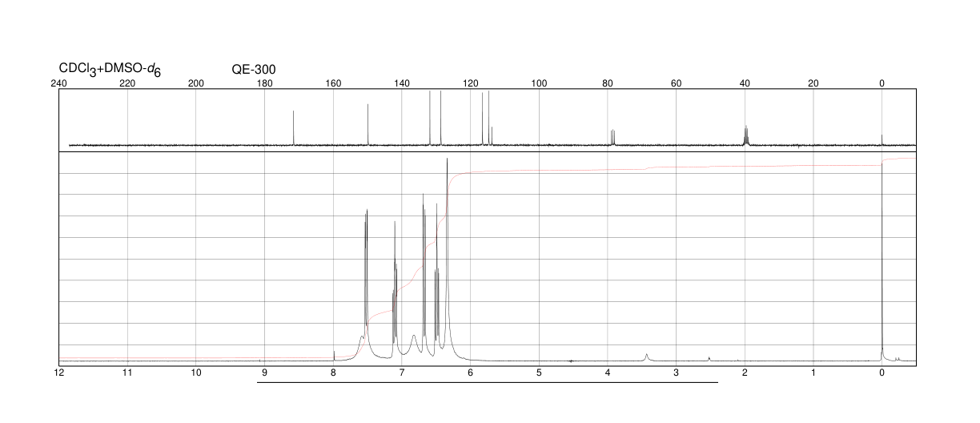Click the carbon peak near 150 ppm
Viewport: 980px width, 423px height.
pos(367,124)
